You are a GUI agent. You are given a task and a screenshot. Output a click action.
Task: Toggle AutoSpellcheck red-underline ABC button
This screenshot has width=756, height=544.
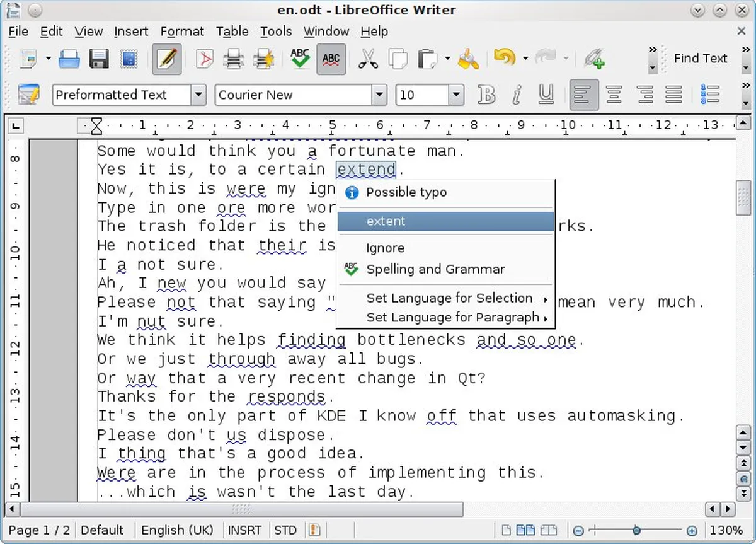click(331, 59)
